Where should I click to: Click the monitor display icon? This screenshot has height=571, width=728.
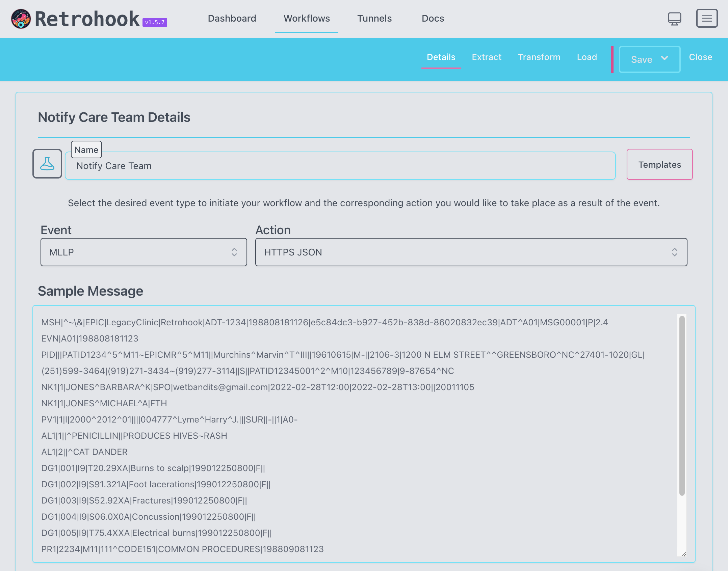click(x=674, y=19)
